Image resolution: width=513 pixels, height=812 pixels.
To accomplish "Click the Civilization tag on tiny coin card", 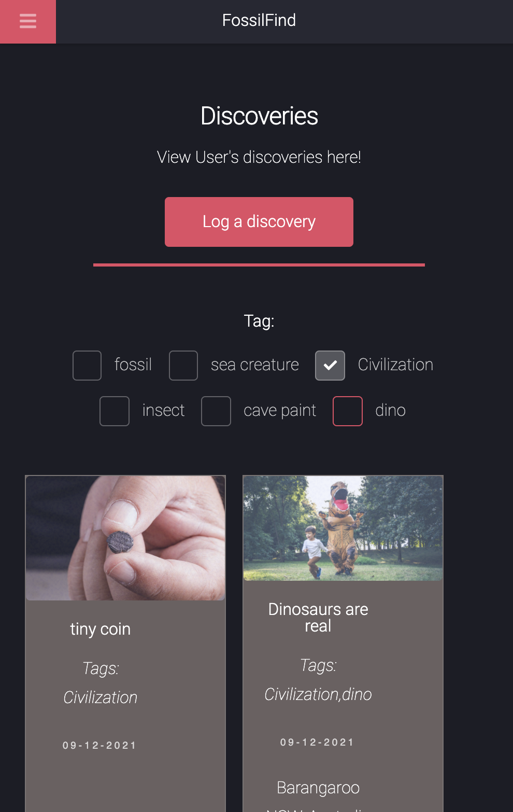I will pyautogui.click(x=101, y=697).
